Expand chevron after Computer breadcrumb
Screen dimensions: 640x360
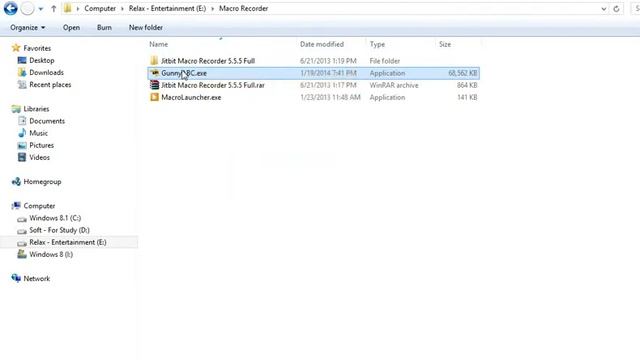[122, 9]
